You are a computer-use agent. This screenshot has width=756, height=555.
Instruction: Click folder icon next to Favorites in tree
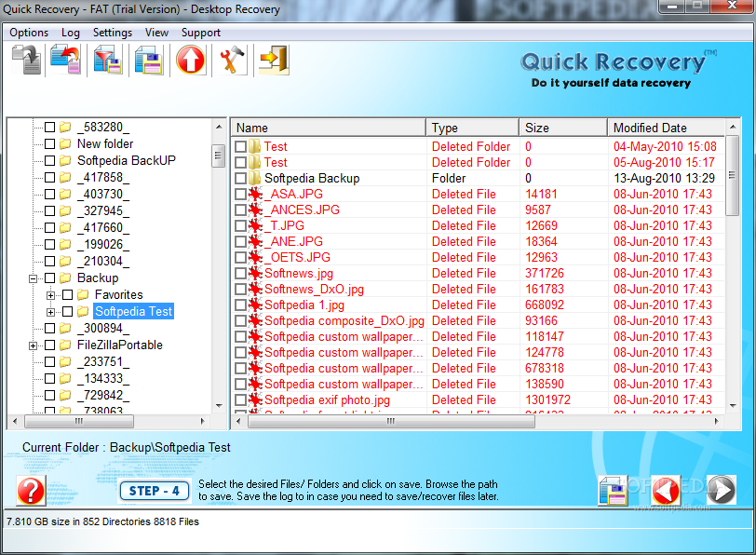click(x=83, y=294)
